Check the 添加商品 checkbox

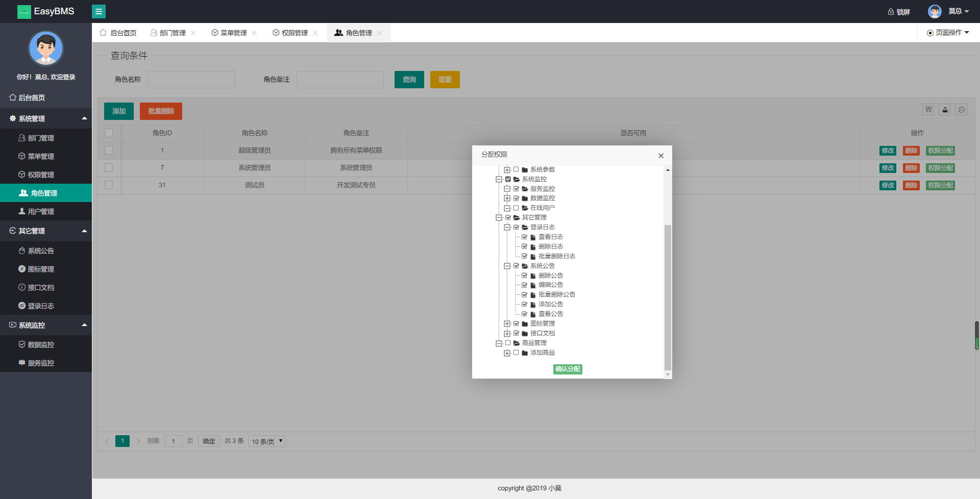point(516,353)
